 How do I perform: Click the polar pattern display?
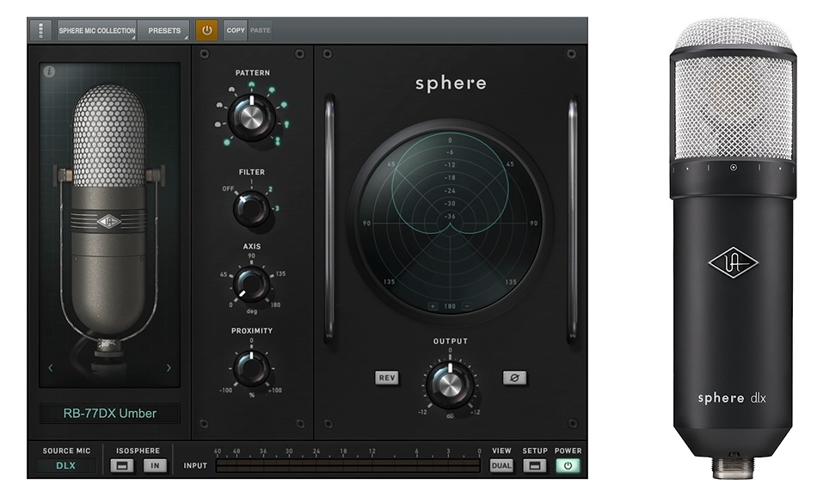(450, 223)
